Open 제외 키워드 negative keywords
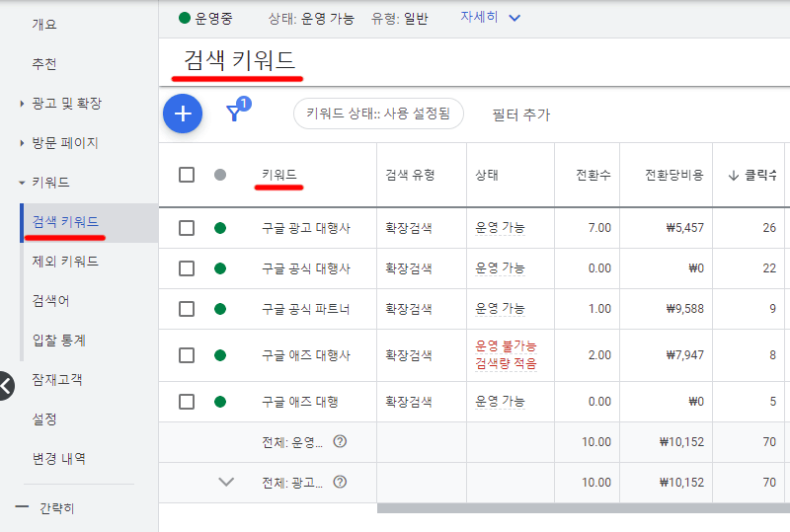Screen dimensions: 790x532 (65, 261)
